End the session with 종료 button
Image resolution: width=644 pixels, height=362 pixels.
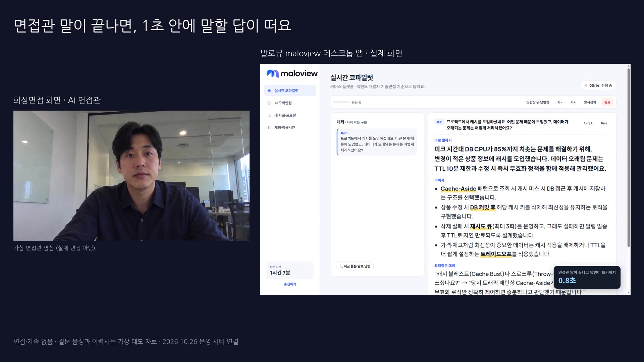click(x=607, y=102)
